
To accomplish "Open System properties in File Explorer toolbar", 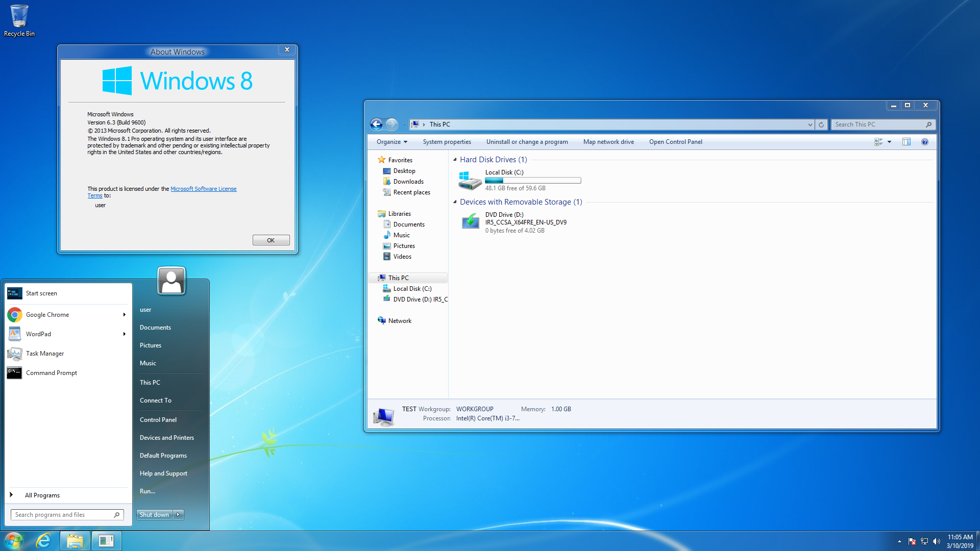I will [x=446, y=142].
